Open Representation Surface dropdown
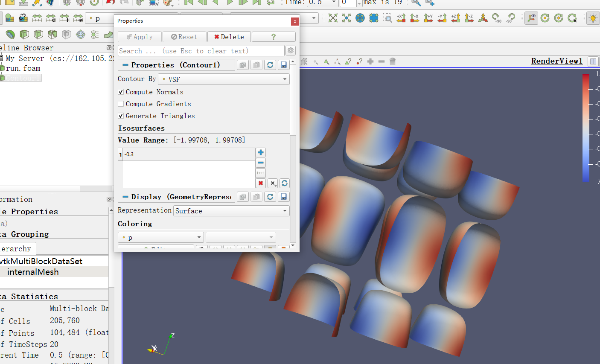The width and height of the screenshot is (600, 364). coord(231,211)
